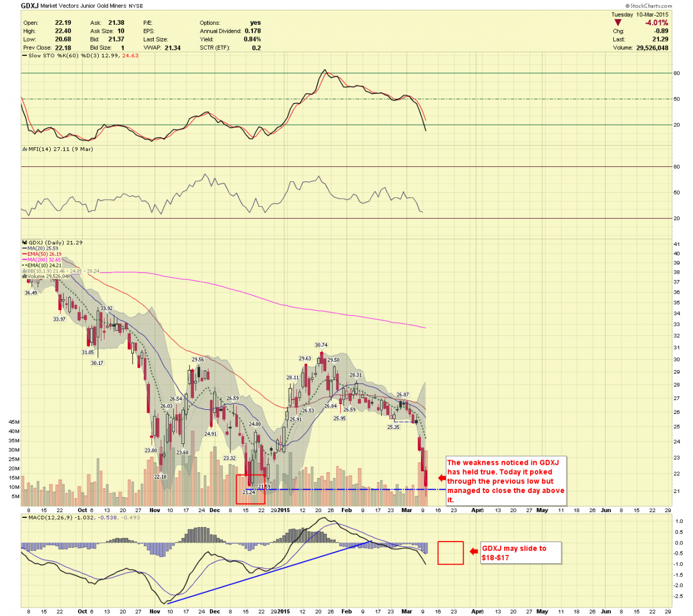The image size is (693, 616).
Task: Click the GDXJ ticker symbol in the header
Action: click(x=30, y=6)
